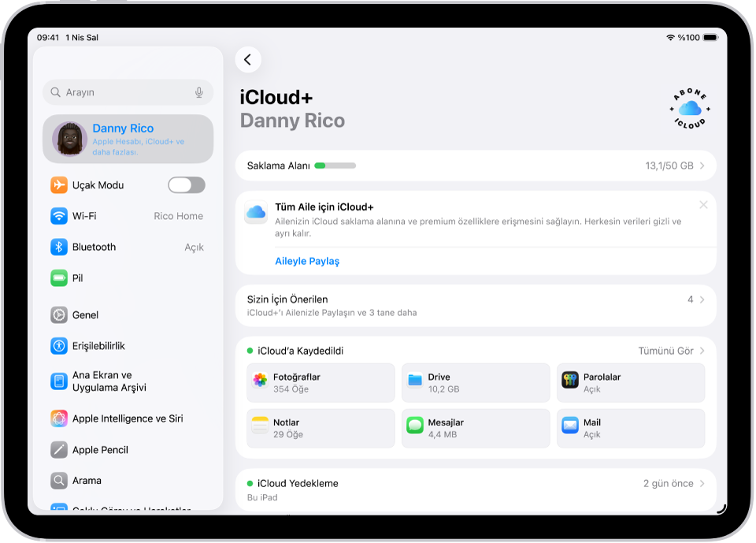Select the Bluetooth icon in the sidebar
This screenshot has width=756, height=543.
[x=59, y=247]
